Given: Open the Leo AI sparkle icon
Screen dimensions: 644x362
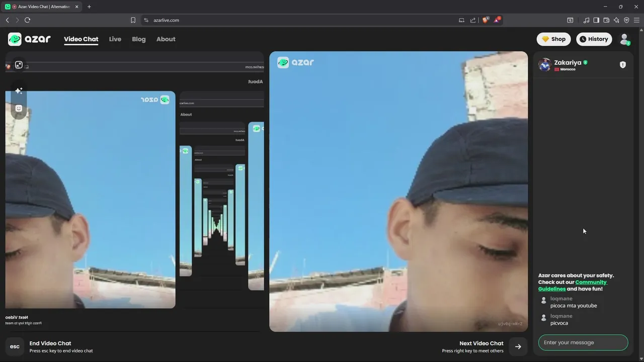Looking at the screenshot, I should (616, 20).
